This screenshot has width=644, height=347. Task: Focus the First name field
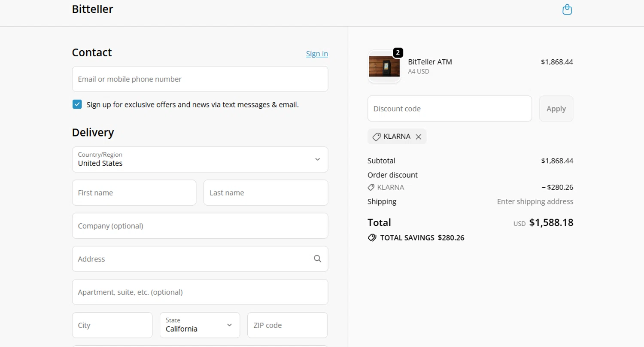[134, 192]
